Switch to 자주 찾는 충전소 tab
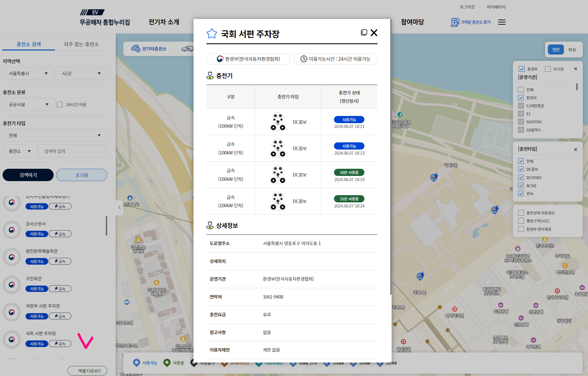Image resolution: width=588 pixels, height=376 pixels. [81, 44]
